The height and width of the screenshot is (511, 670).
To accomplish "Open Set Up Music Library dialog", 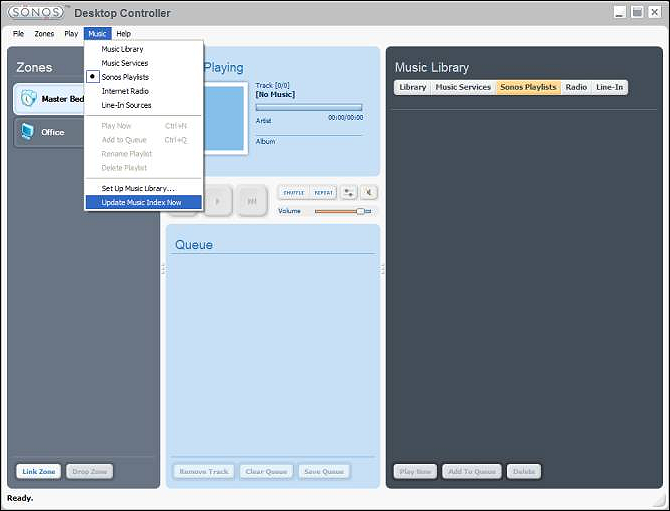I will tap(144, 188).
